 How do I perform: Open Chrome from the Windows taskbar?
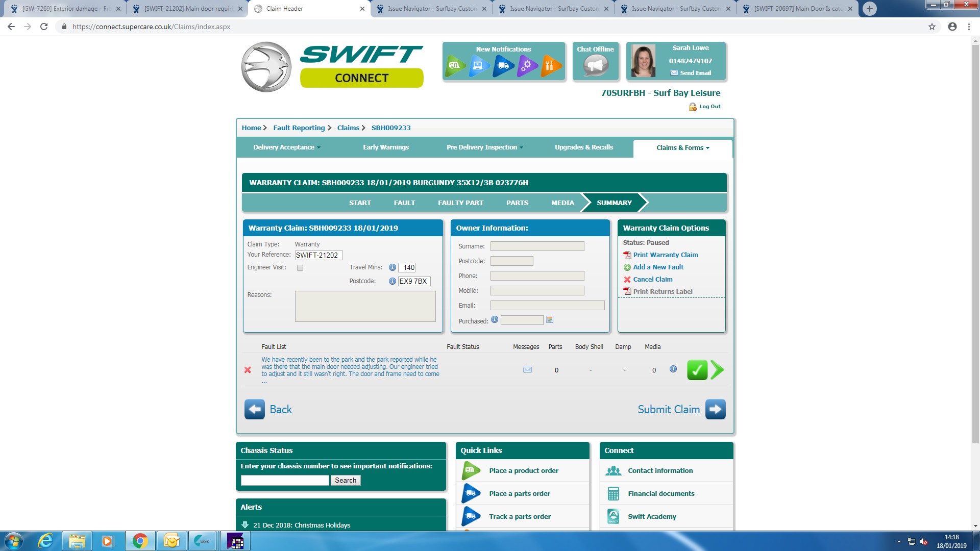[140, 541]
